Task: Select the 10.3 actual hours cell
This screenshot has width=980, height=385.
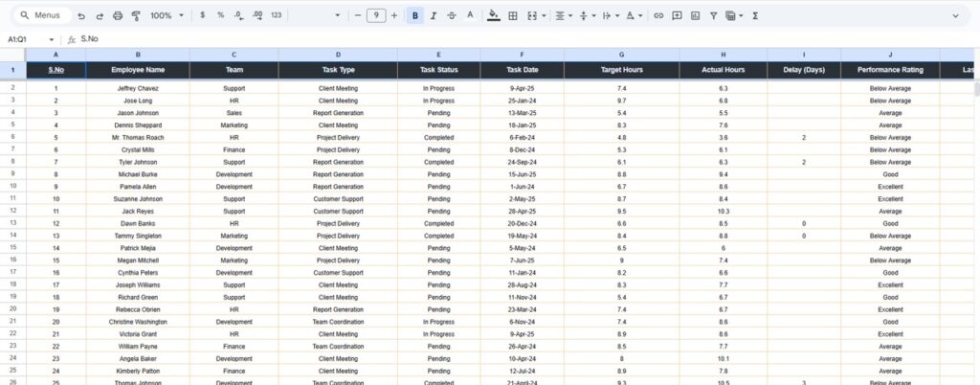Action: pyautogui.click(x=724, y=212)
